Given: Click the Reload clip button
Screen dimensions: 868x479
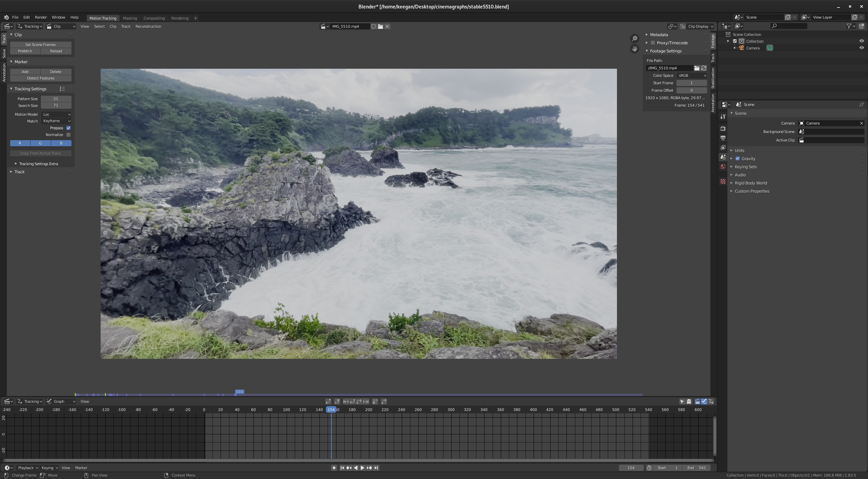Looking at the screenshot, I should pos(56,51).
